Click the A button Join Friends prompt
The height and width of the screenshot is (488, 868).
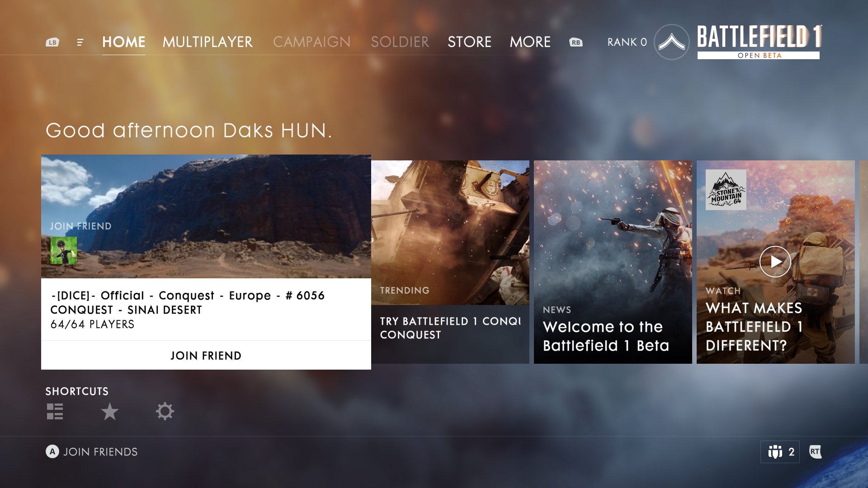pyautogui.click(x=92, y=452)
